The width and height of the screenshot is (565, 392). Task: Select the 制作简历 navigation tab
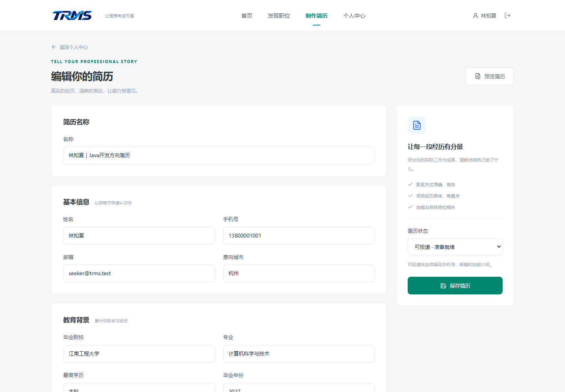click(317, 16)
